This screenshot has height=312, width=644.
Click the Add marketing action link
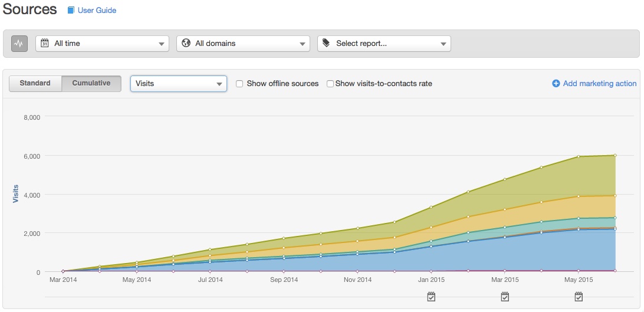(599, 84)
